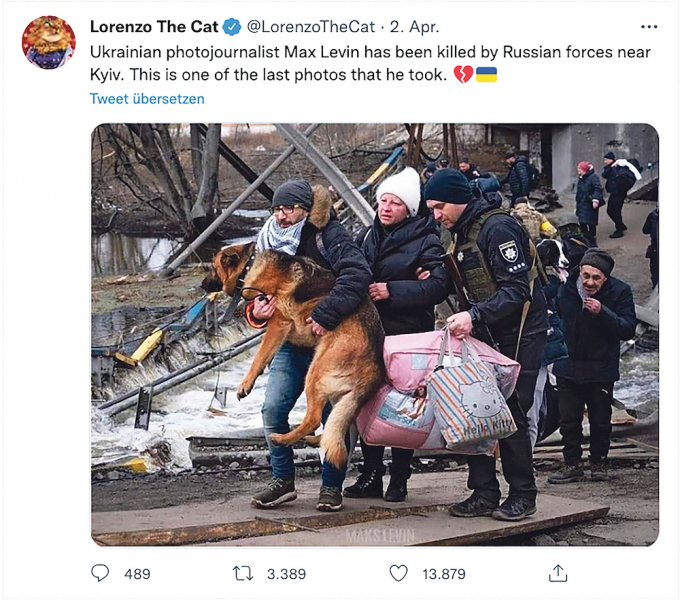The height and width of the screenshot is (600, 680).
Task: View the 3.389 retweets count
Action: pos(286,574)
